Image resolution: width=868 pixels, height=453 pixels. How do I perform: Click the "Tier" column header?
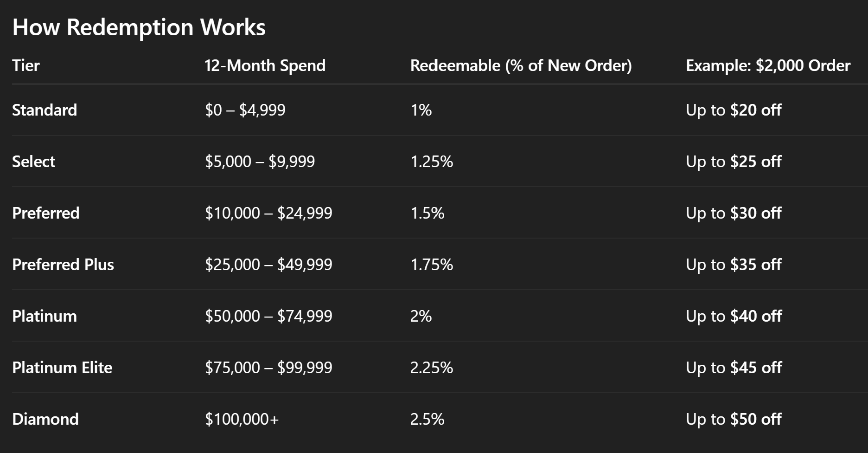pos(26,65)
